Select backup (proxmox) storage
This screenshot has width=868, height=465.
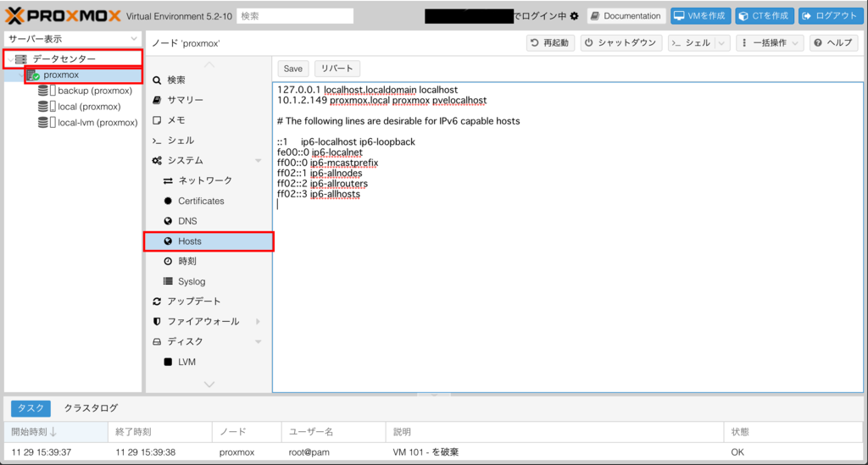[x=94, y=90]
